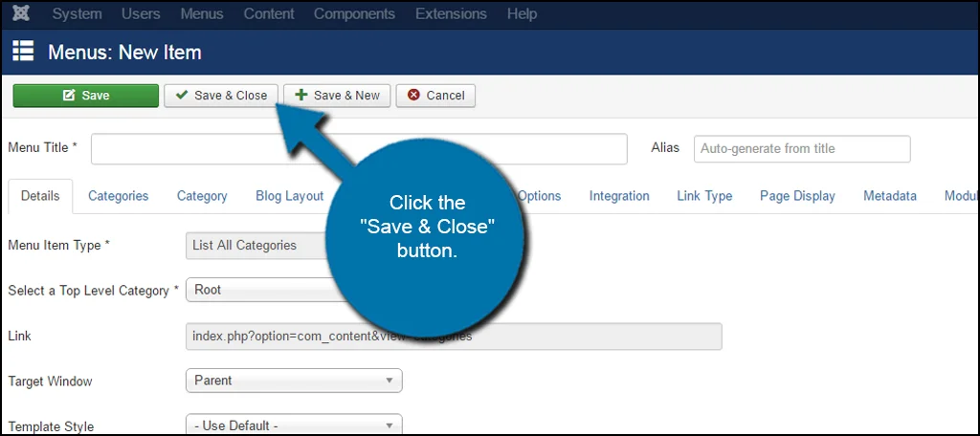Image resolution: width=980 pixels, height=436 pixels.
Task: Open the Help menu
Action: pyautogui.click(x=522, y=14)
